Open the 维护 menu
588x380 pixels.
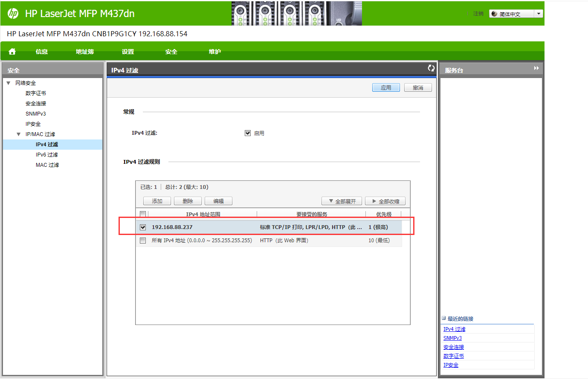[x=215, y=52]
